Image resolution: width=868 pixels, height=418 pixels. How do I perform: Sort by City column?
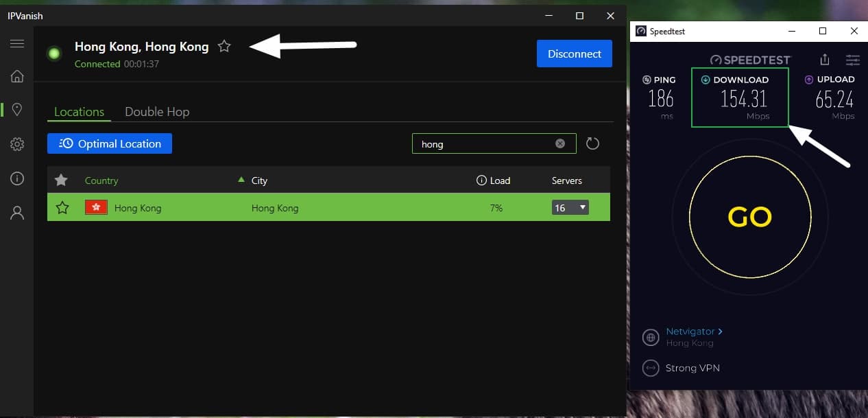tap(259, 181)
